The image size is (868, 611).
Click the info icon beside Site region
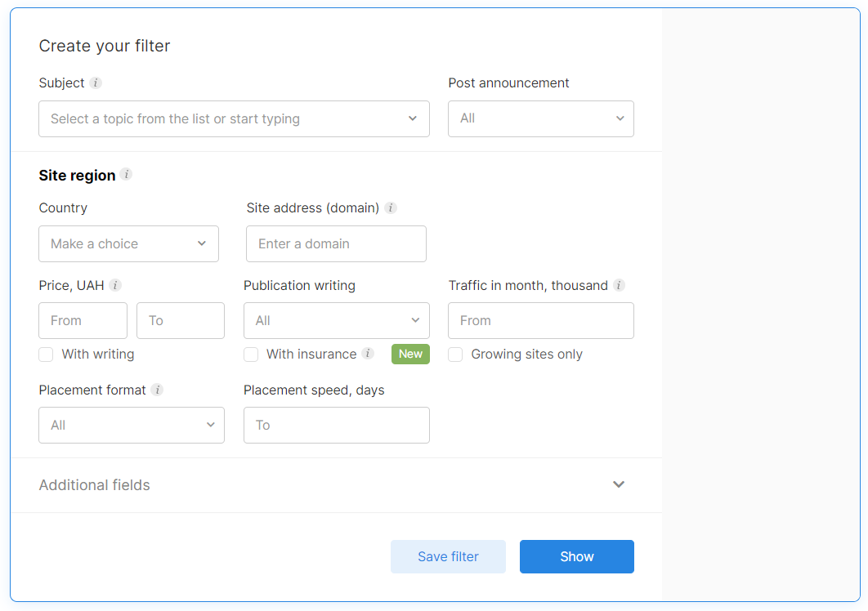[x=126, y=174]
